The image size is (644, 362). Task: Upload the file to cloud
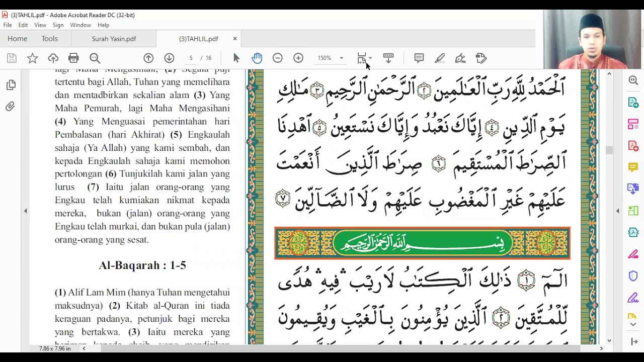[53, 58]
